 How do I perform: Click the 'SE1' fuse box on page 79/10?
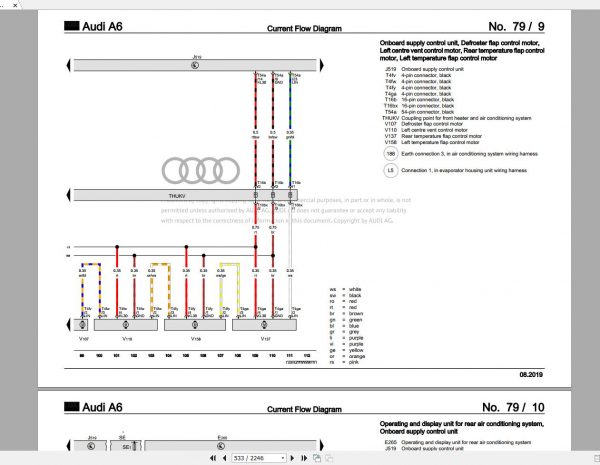click(126, 446)
